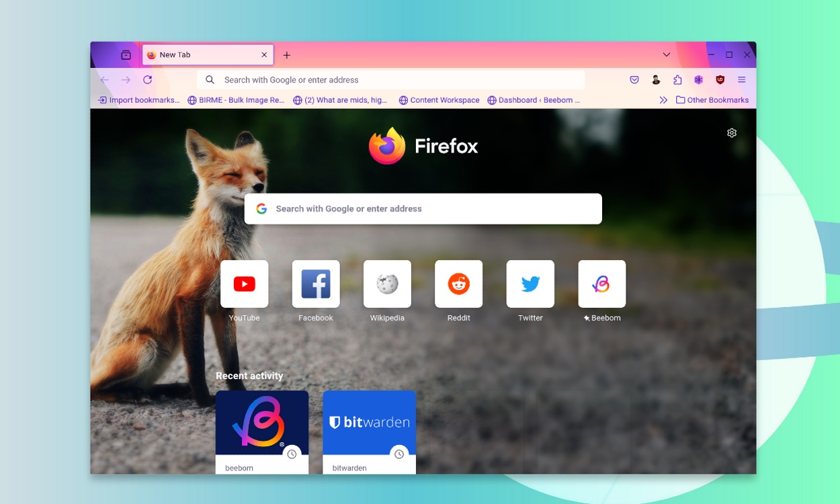Open the Reddit shortcut tile

point(459,284)
